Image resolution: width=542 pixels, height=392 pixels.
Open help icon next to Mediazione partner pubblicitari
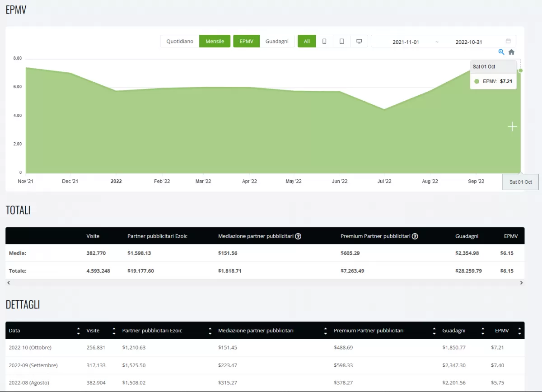coord(298,236)
